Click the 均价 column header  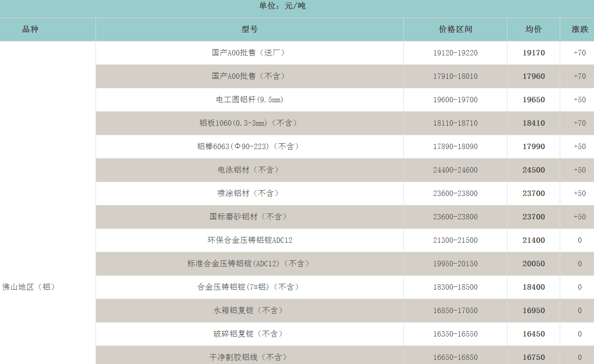pyautogui.click(x=534, y=29)
